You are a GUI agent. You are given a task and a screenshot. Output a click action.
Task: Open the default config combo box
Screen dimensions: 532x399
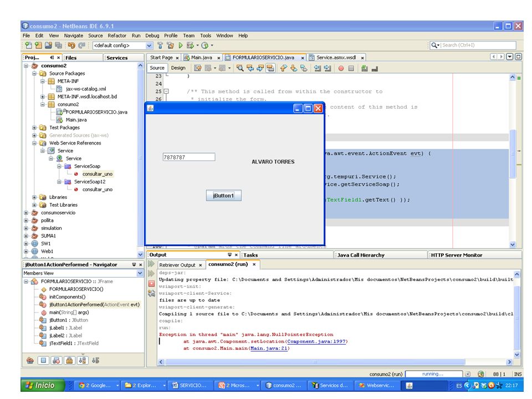pos(122,45)
